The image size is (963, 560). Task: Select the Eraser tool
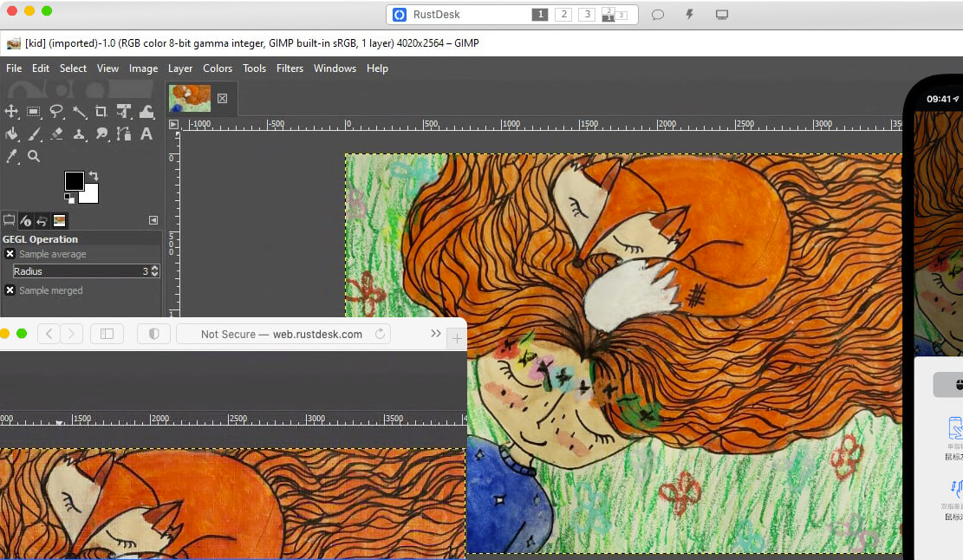tap(56, 134)
